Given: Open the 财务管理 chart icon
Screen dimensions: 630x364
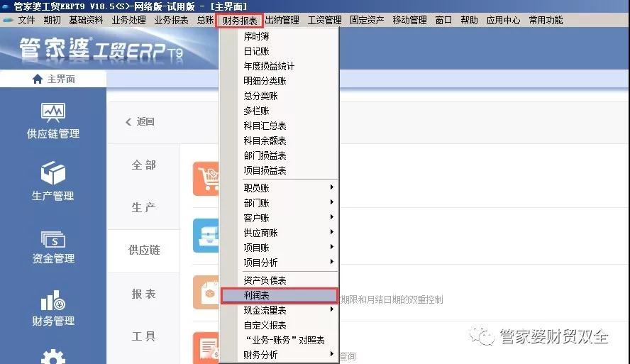Looking at the screenshot, I should [53, 301].
